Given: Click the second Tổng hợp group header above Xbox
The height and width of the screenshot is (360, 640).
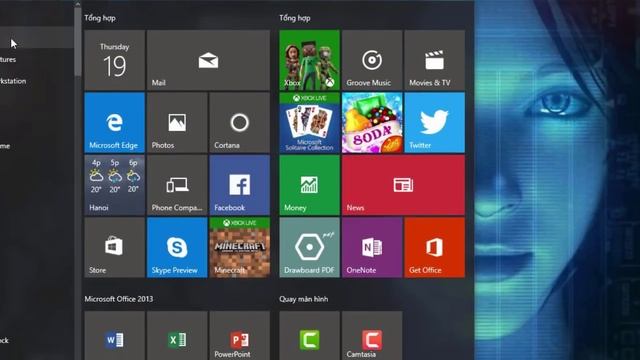Looking at the screenshot, I should point(295,18).
